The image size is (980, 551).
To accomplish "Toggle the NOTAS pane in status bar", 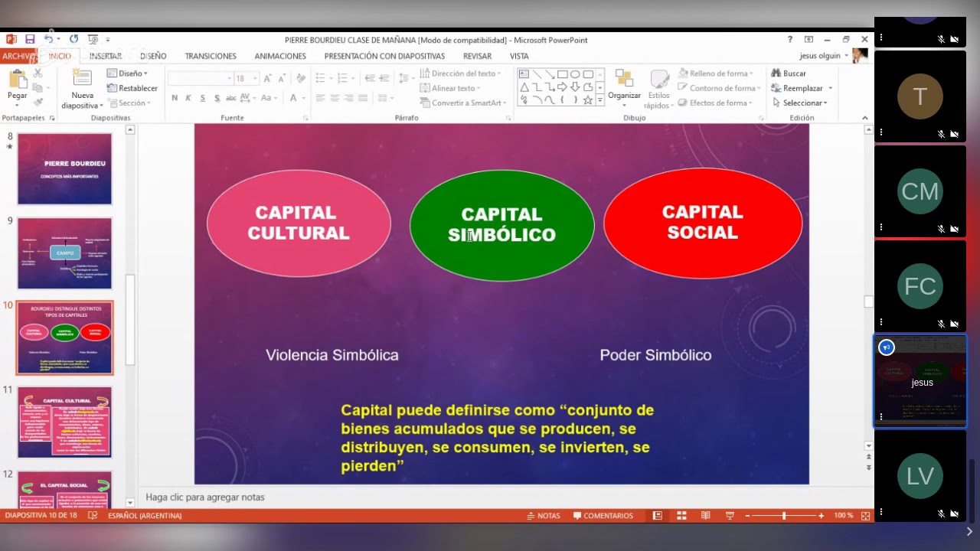I will 544,516.
